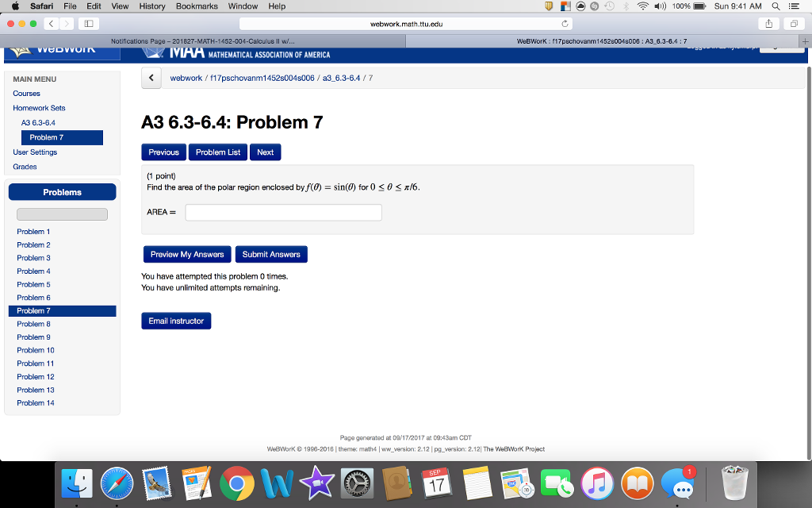Open Google Chrome from the Dock
This screenshot has width=812, height=508.
[x=237, y=483]
